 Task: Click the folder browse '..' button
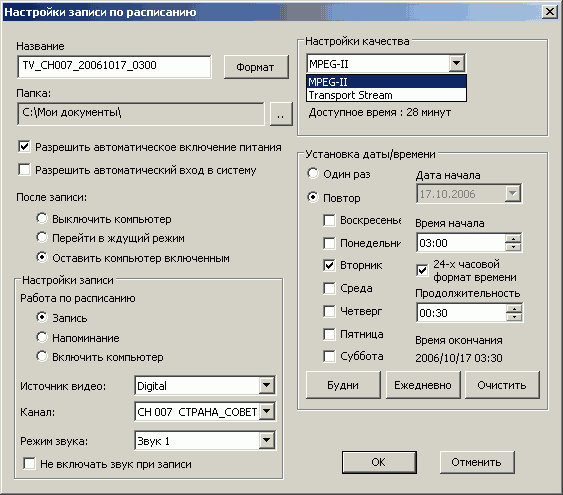coord(281,114)
